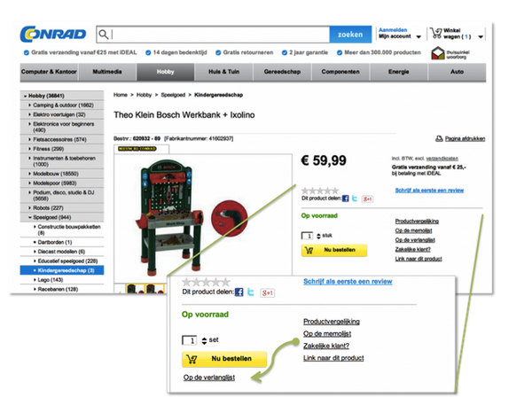The image size is (532, 397).
Task: Share via Twitter icon on main page
Action: click(355, 198)
